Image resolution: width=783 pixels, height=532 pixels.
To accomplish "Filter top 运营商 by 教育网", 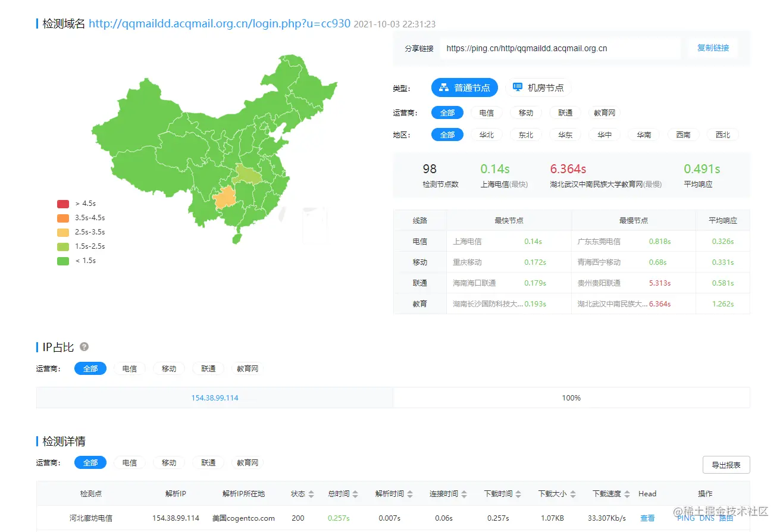I will click(x=605, y=112).
